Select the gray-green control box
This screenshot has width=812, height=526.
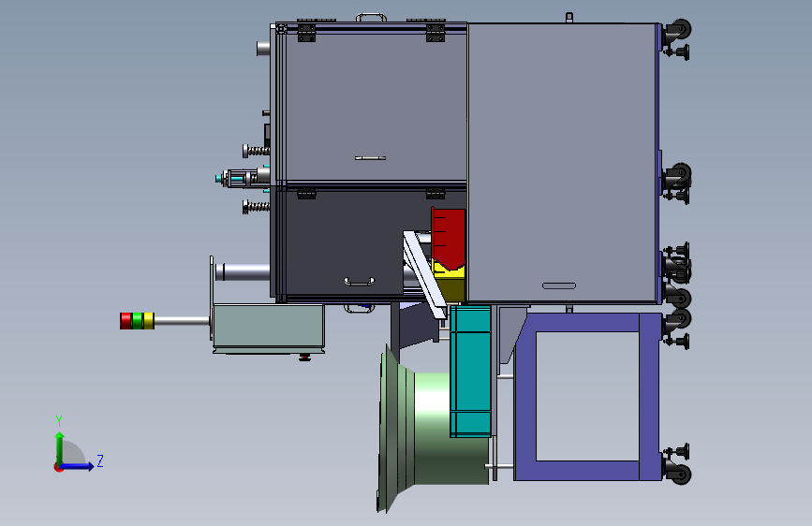[268, 329]
